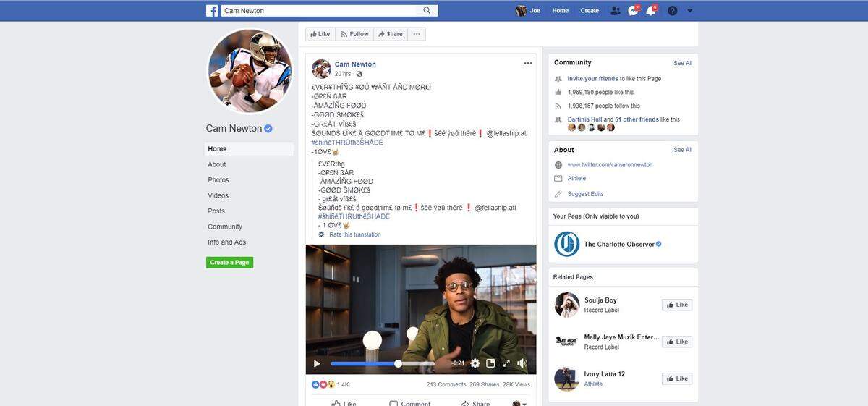The width and height of the screenshot is (868, 406).
Task: Click See All in About panel
Action: [683, 150]
